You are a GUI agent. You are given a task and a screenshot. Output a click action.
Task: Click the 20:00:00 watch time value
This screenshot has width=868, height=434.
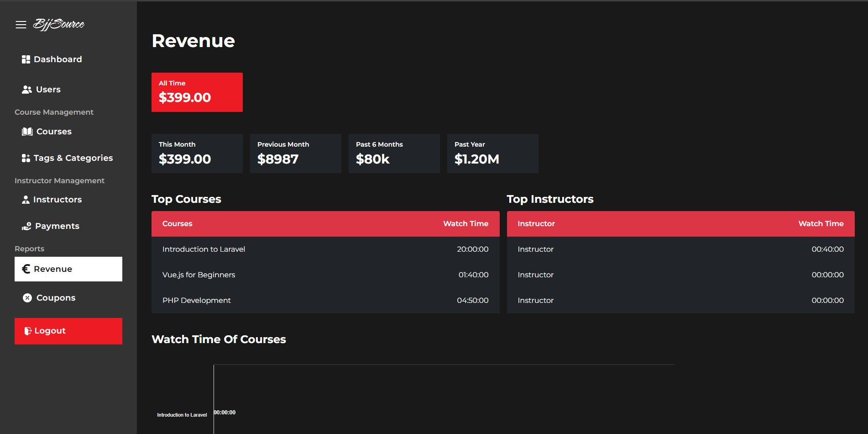(x=473, y=249)
